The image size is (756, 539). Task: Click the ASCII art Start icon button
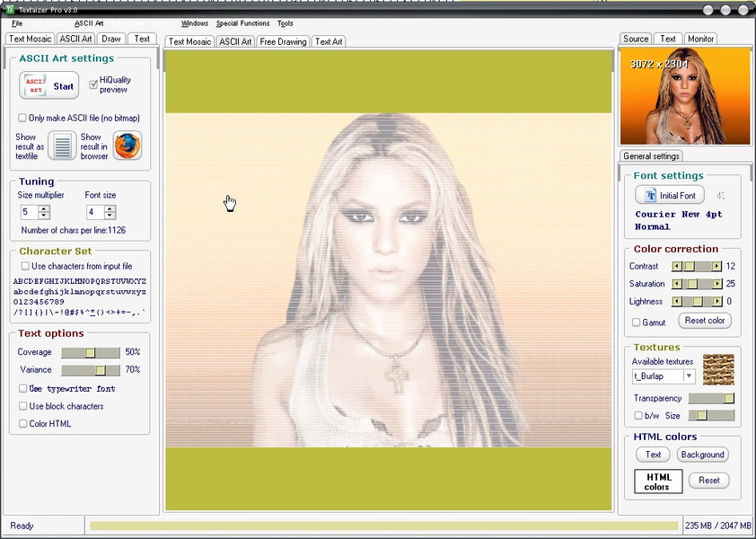48,86
